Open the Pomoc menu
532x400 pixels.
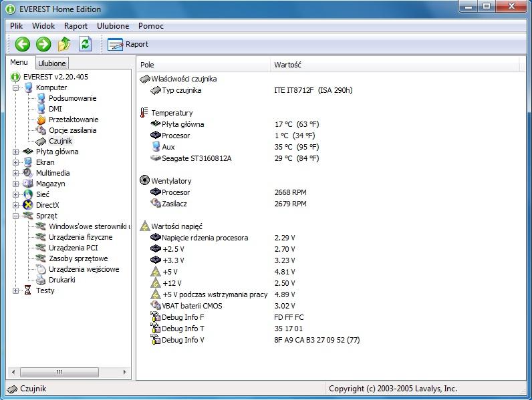pos(151,26)
